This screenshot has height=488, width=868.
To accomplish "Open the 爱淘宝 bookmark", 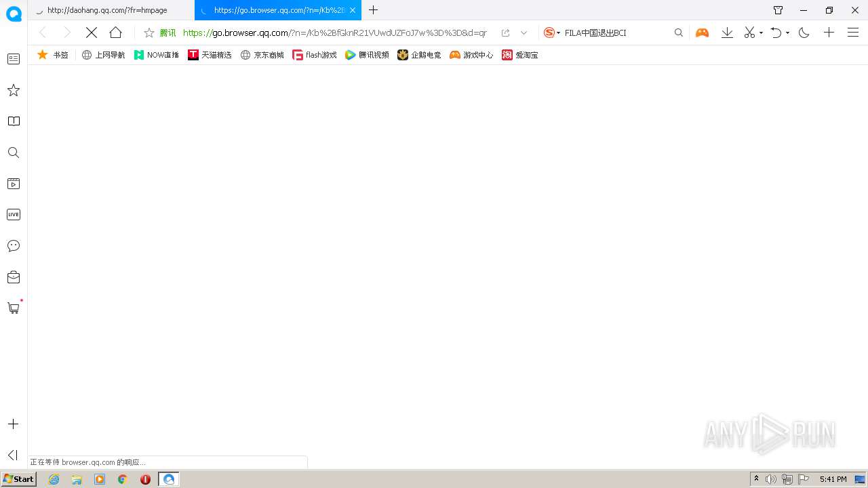I will point(520,55).
